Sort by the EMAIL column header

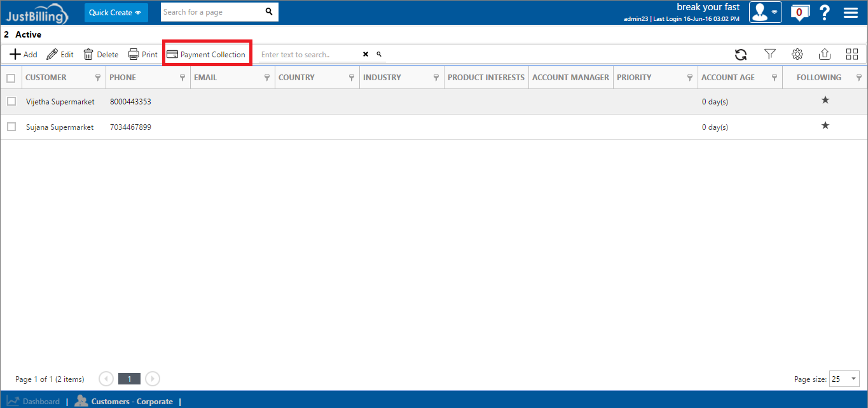(x=205, y=78)
